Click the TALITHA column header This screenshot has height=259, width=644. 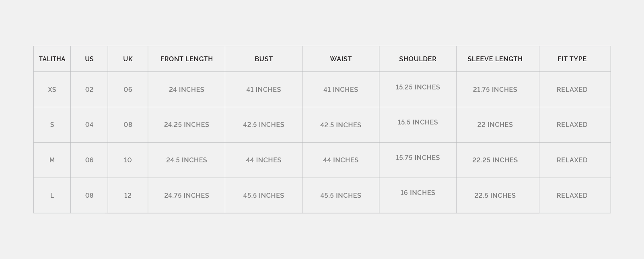52,59
